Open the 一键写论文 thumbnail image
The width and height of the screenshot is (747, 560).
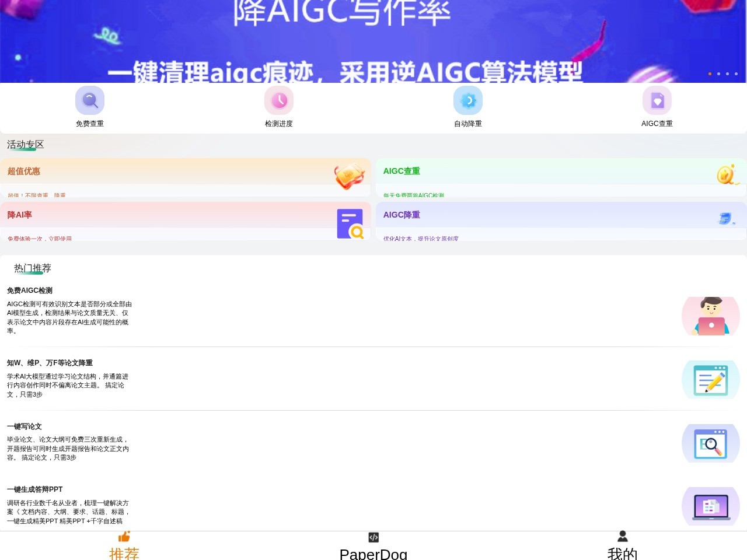[710, 443]
